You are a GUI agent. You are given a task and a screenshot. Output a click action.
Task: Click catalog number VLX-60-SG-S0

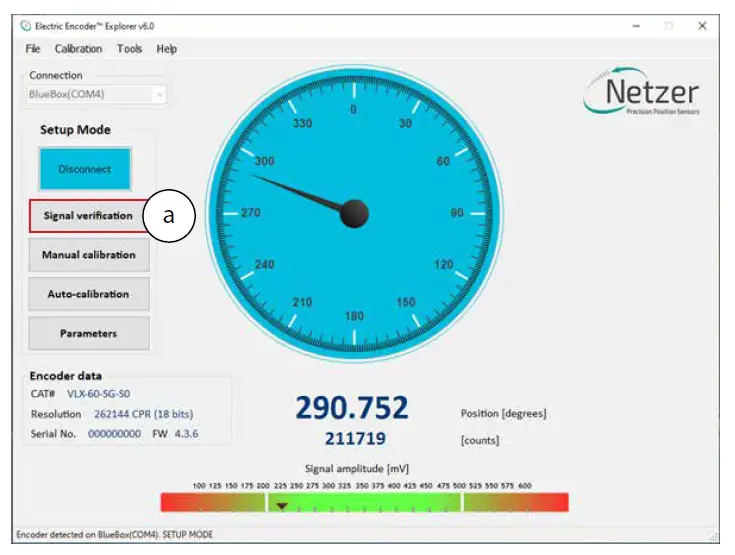98,394
